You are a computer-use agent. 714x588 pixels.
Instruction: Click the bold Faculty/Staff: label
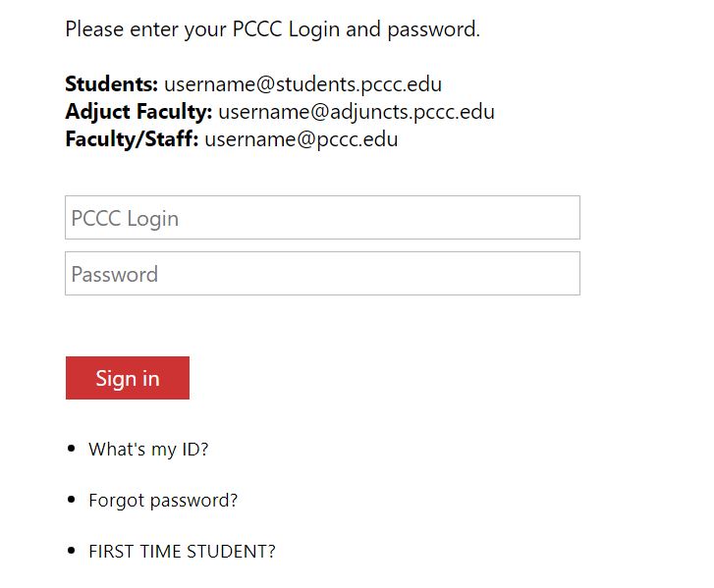(x=132, y=139)
